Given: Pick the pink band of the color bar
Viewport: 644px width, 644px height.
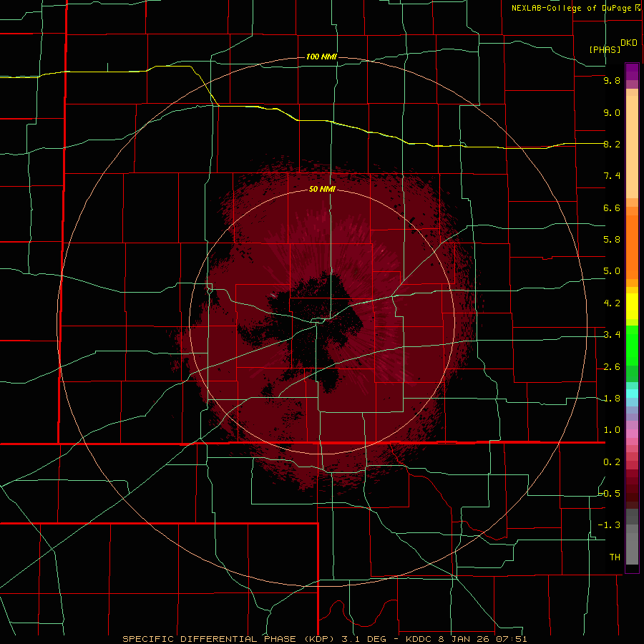Looking at the screenshot, I should (632, 434).
